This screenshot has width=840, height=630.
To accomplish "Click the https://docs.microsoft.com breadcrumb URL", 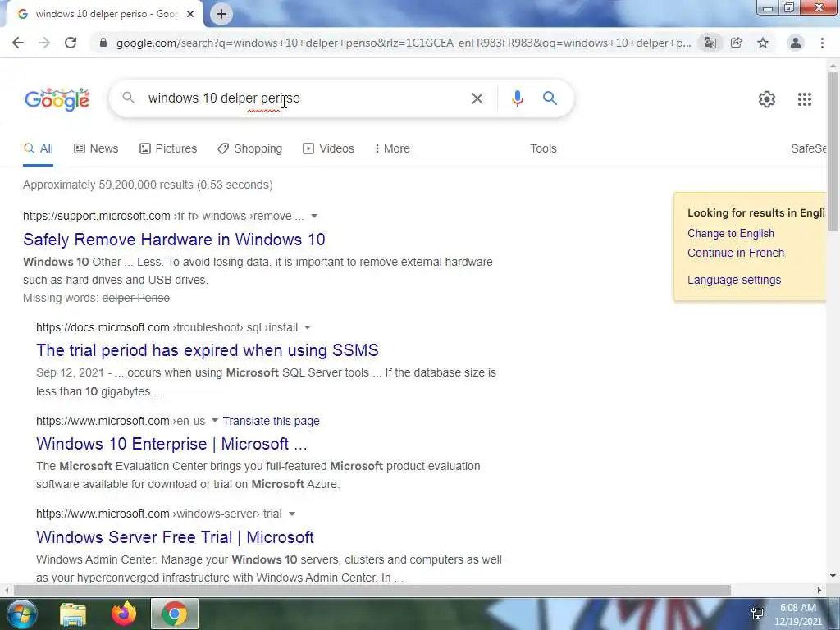I will point(103,327).
